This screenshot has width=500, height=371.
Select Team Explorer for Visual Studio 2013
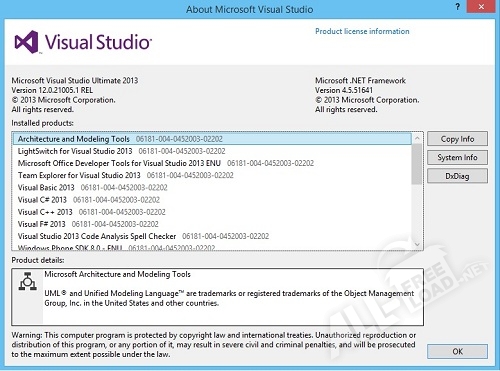click(x=212, y=175)
